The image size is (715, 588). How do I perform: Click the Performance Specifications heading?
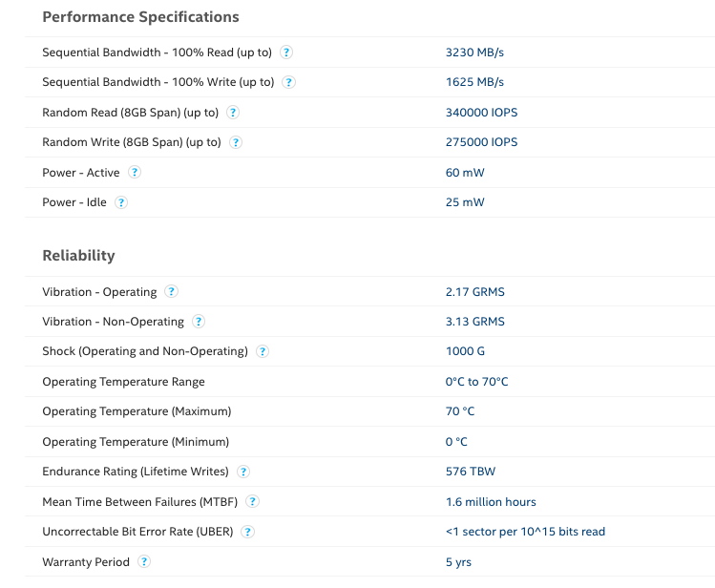coord(140,17)
